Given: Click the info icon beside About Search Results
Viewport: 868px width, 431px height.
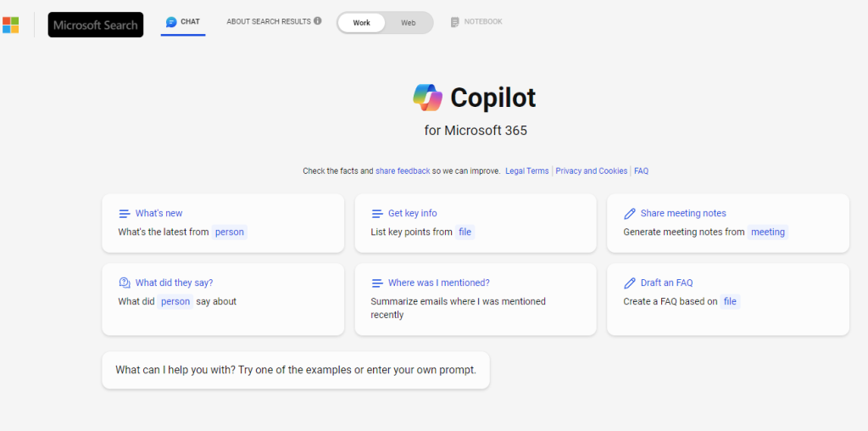Looking at the screenshot, I should click(318, 21).
